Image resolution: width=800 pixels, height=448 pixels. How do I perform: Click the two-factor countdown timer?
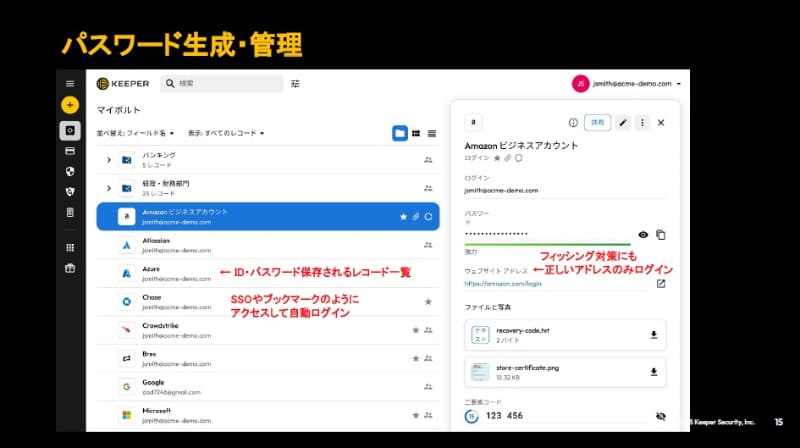click(x=471, y=416)
